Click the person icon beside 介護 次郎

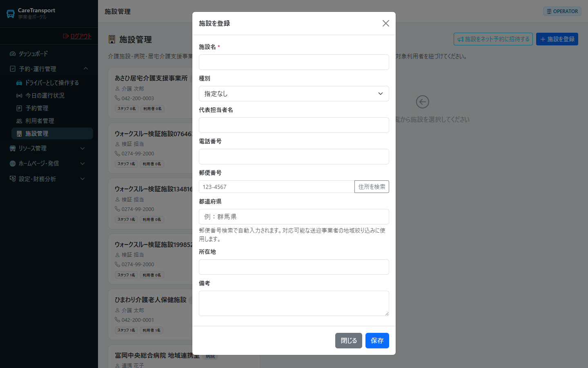point(118,89)
